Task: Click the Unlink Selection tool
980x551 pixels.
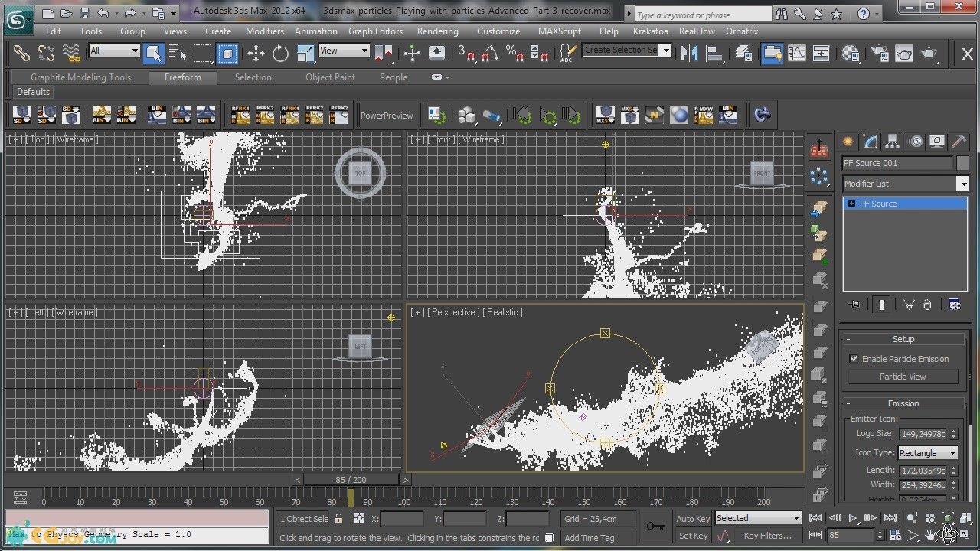Action: click(x=46, y=53)
